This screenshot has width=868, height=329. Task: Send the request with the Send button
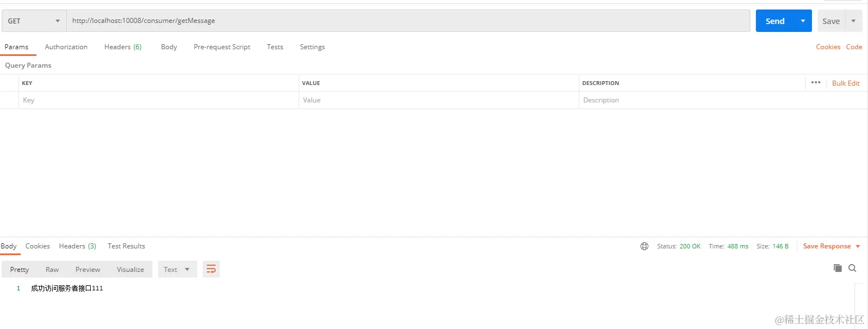(775, 21)
